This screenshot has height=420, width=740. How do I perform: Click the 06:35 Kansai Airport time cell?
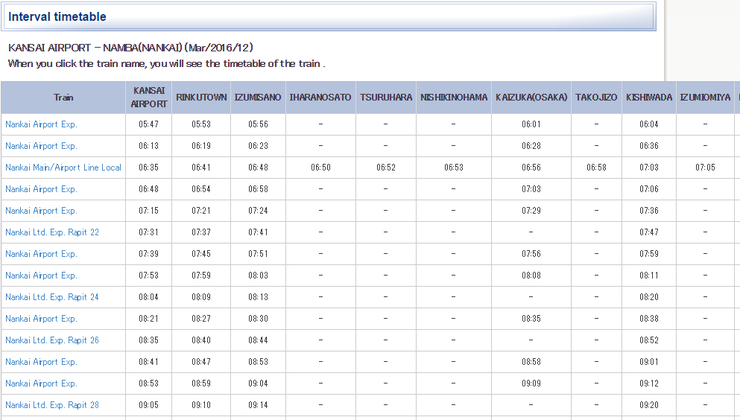coord(149,168)
